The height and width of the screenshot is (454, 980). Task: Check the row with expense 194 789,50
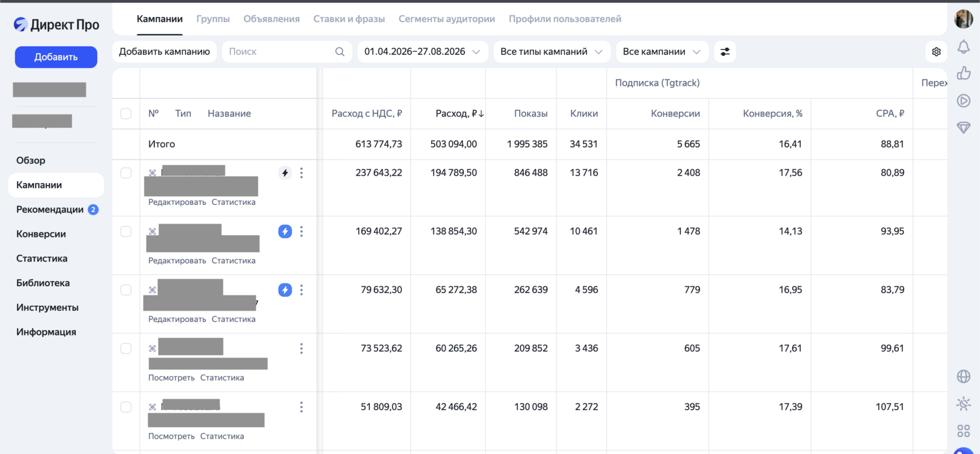pyautogui.click(x=126, y=173)
